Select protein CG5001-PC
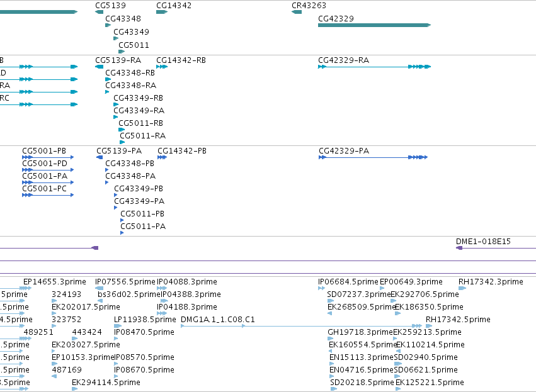The height and width of the screenshot is (392, 536). click(45, 189)
